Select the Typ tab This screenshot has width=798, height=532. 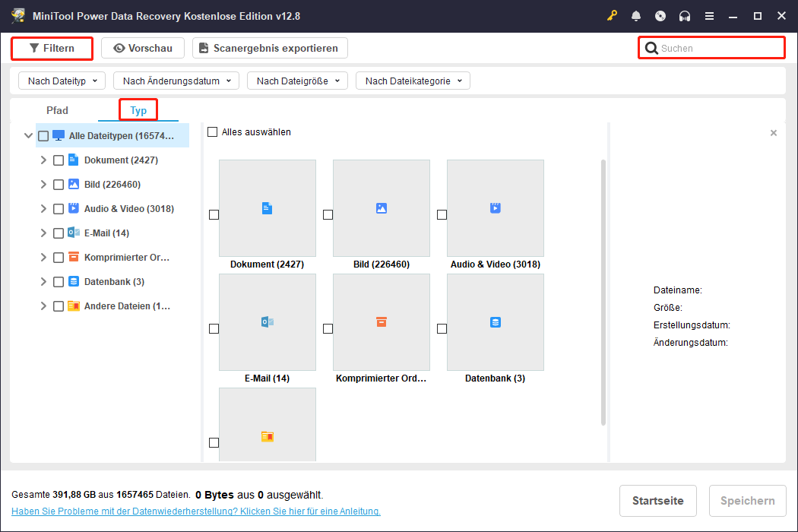(138, 109)
